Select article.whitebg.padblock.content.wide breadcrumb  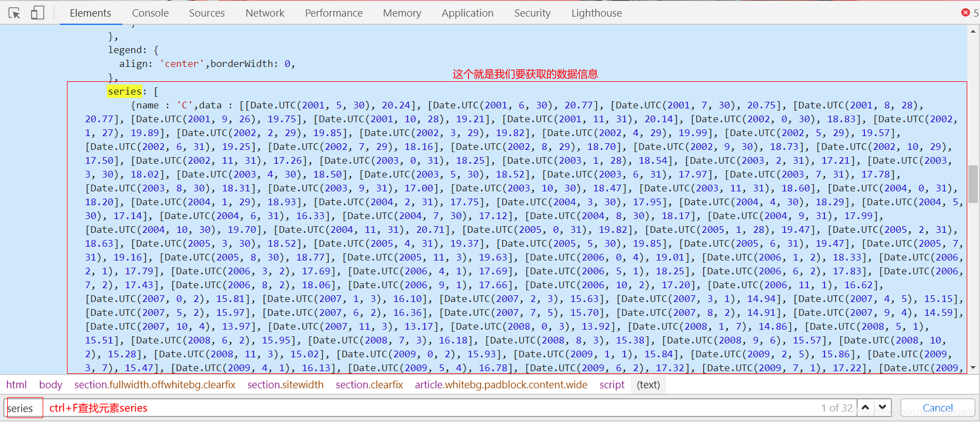(501, 384)
